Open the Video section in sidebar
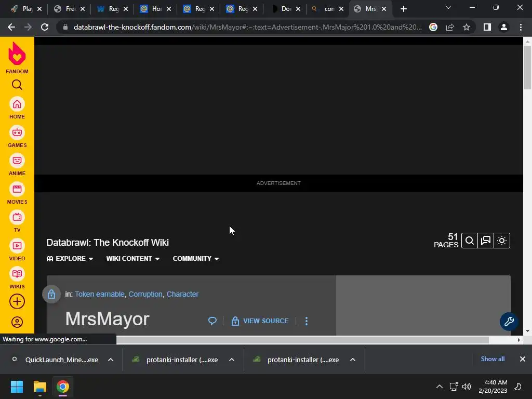The image size is (532, 399). (17, 250)
